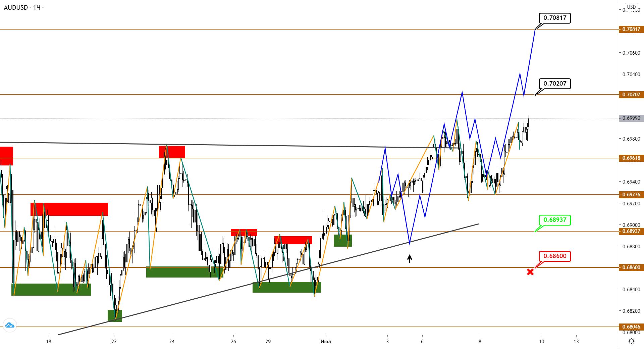Image resolution: width=644 pixels, height=349 pixels.
Task: Click date 22 on time axis
Action: click(114, 342)
